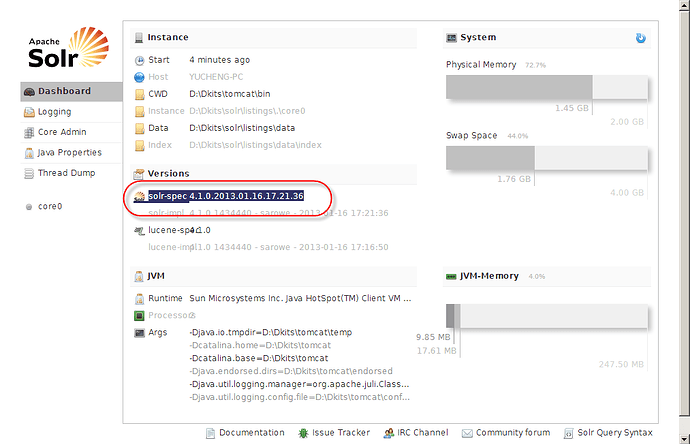Click the Swap Space usage bar
This screenshot has width=690, height=444.
point(547,158)
